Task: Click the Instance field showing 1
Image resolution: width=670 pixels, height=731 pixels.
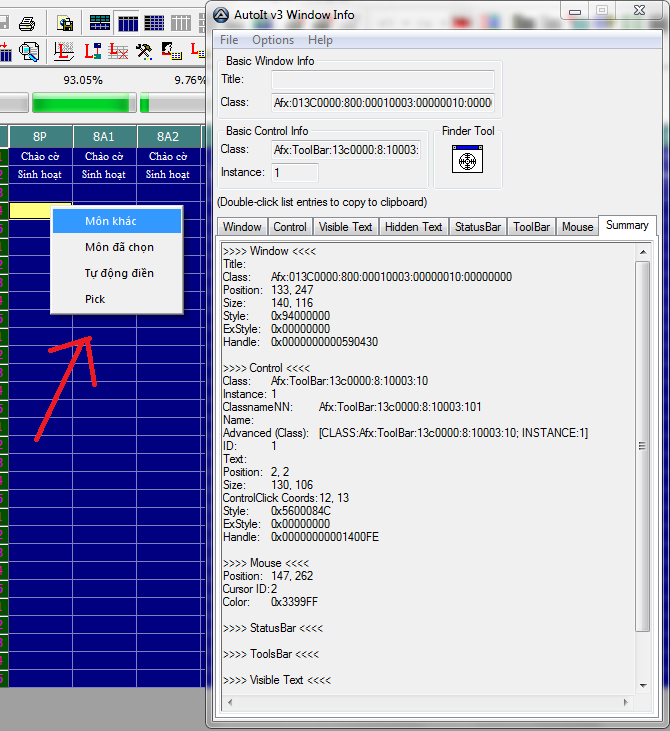Action: (295, 173)
